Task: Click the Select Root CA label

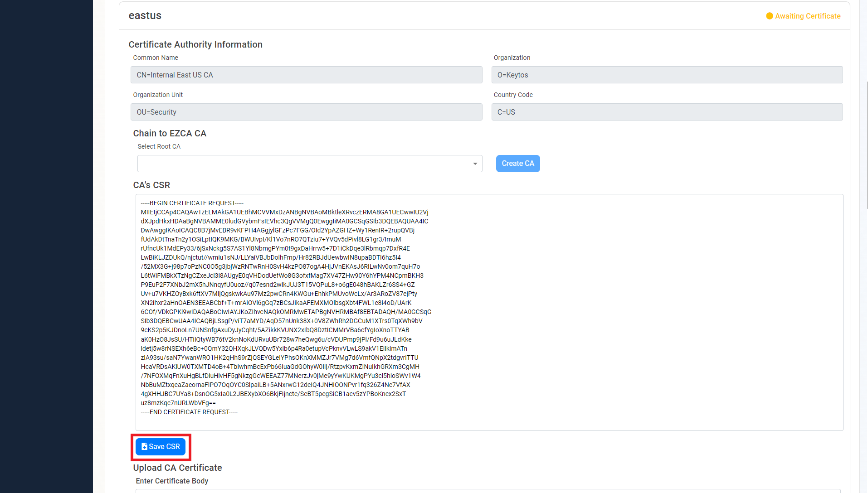Action: (159, 146)
